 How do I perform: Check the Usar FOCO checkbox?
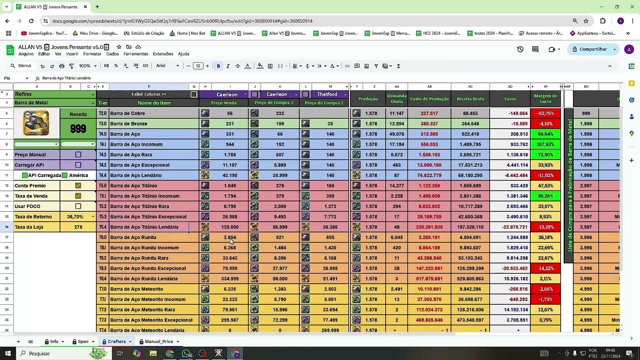point(78,206)
